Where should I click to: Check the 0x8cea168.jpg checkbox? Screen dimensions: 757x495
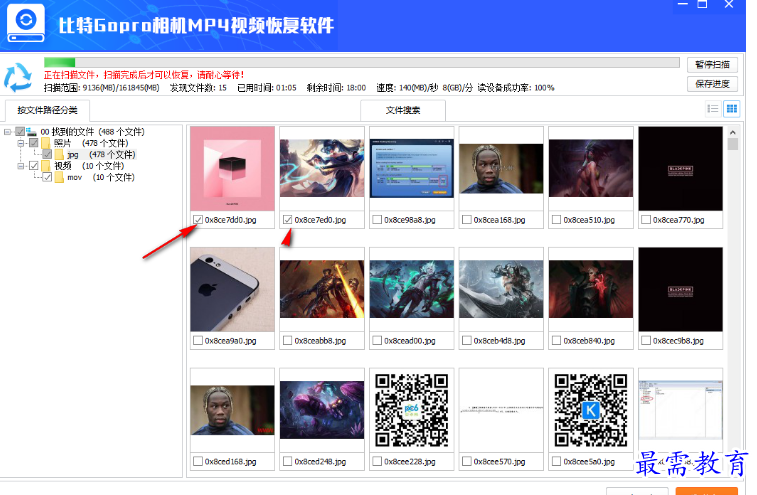point(466,220)
